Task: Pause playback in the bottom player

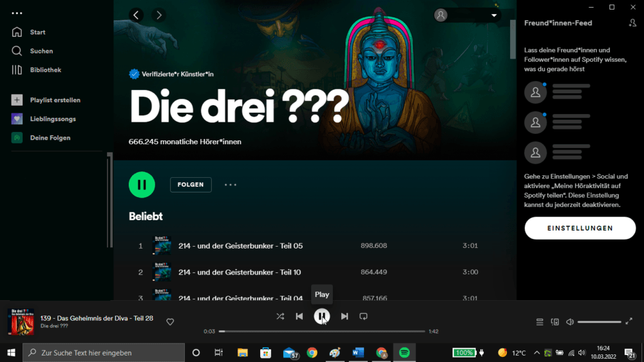Action: (x=322, y=316)
